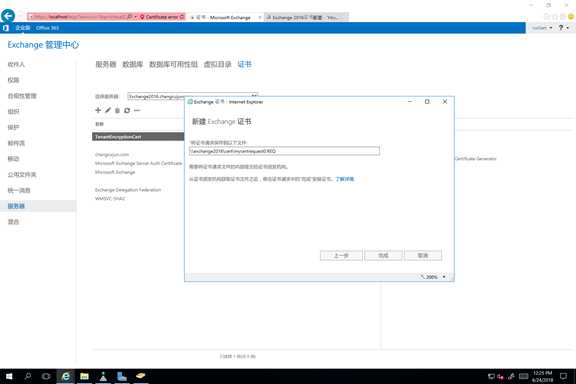Select the Microsoft Exchange certificate row
Screen dimensions: 576x384
click(x=115, y=172)
